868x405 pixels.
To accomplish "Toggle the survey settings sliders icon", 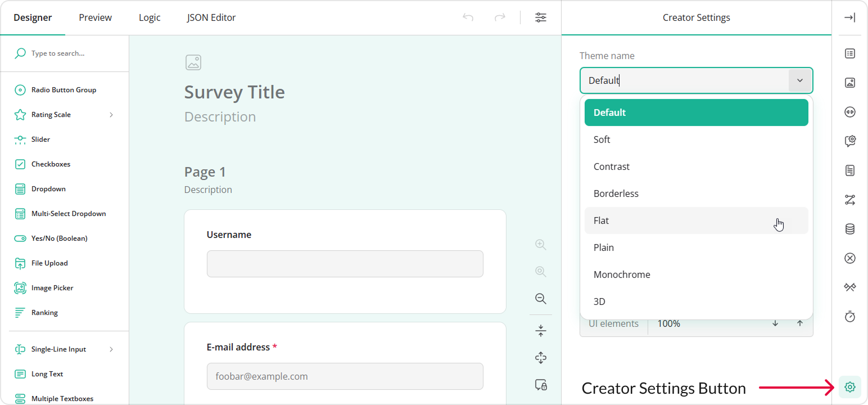I will coord(541,17).
